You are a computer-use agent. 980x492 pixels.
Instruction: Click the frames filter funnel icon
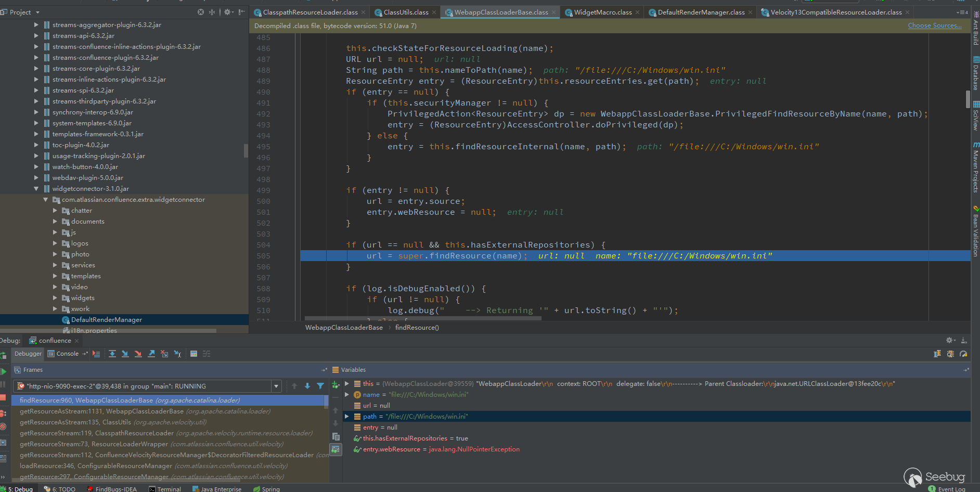[x=320, y=386]
